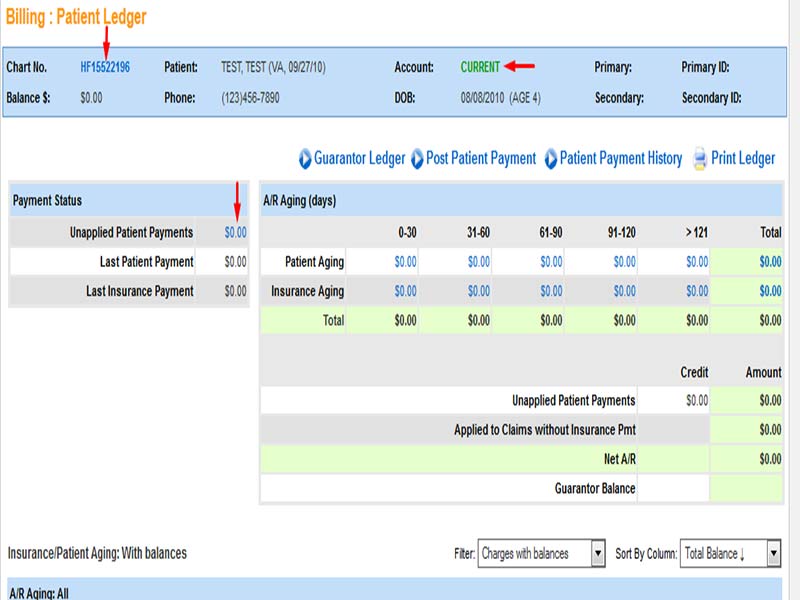Click the Last Patient Payment $0.00 value
800x600 pixels.
235,262
